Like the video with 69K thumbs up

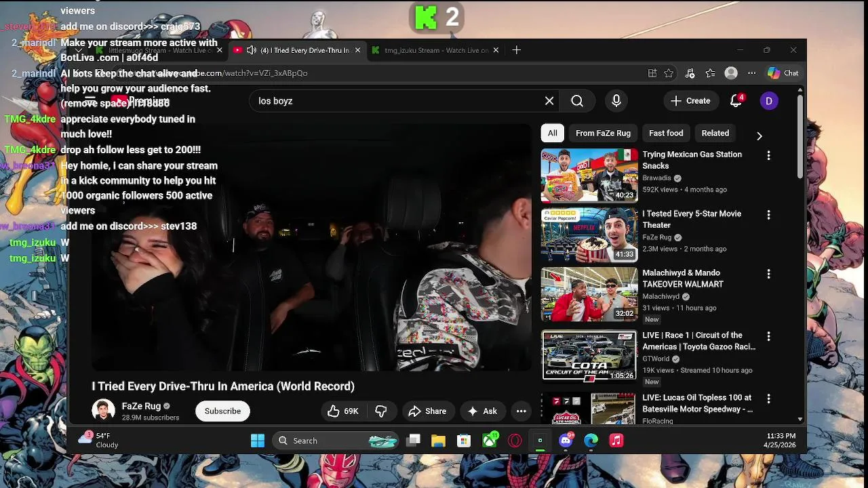(343, 411)
